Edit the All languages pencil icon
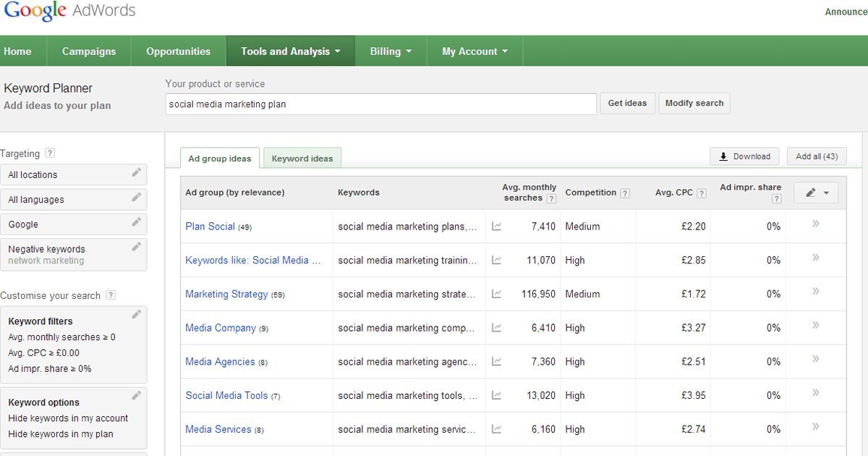 136,198
